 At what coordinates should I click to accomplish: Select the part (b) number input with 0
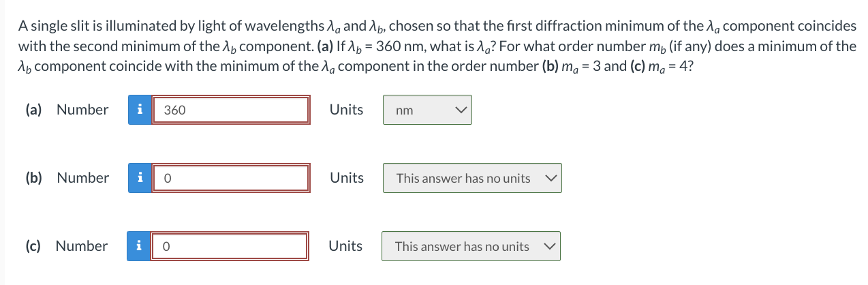pos(231,178)
